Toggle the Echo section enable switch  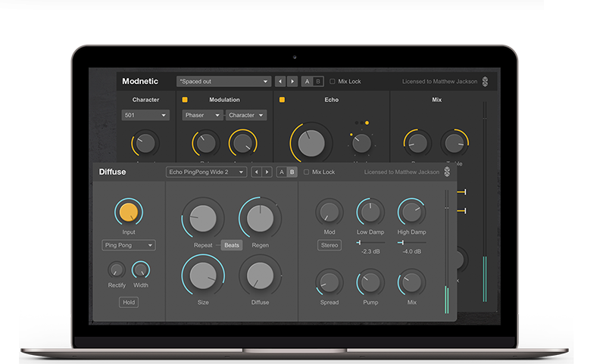[282, 100]
